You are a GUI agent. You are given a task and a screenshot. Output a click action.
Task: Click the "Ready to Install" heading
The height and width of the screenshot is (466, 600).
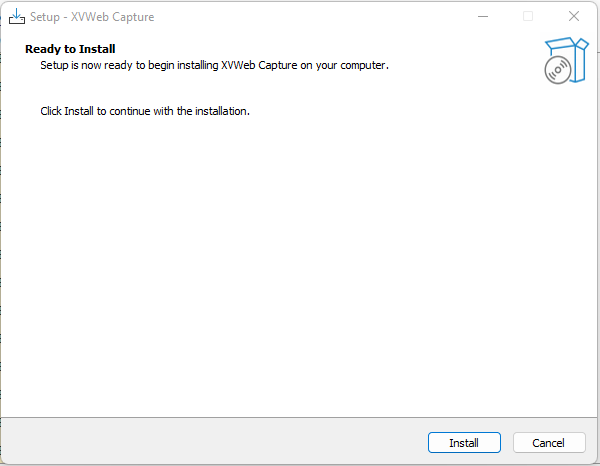pos(70,49)
